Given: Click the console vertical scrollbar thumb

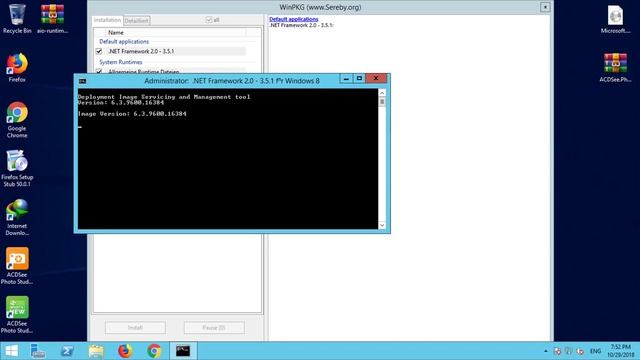Looking at the screenshot, I should coord(382,102).
